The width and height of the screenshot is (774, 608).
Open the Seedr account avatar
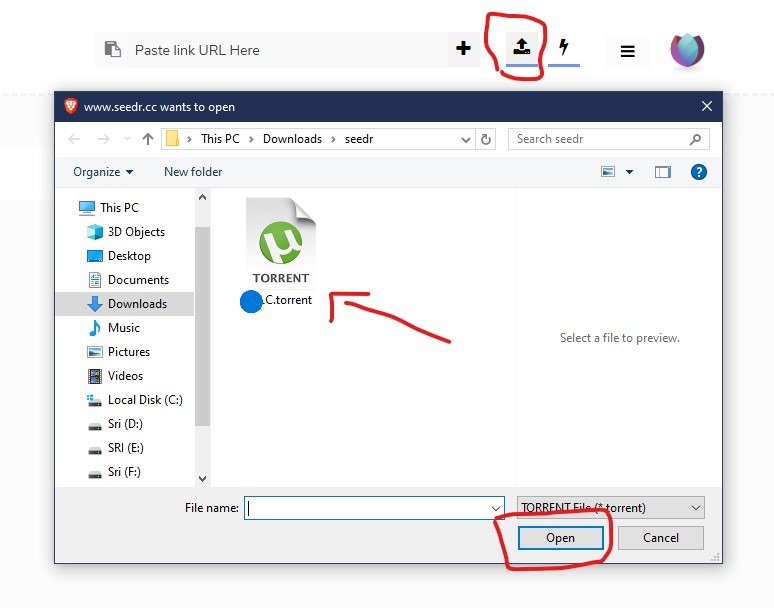pos(687,50)
